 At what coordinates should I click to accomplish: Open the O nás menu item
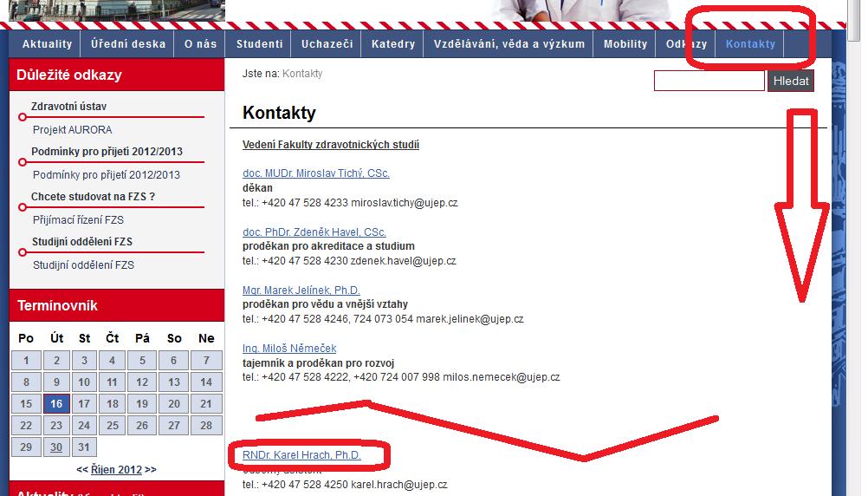point(200,44)
